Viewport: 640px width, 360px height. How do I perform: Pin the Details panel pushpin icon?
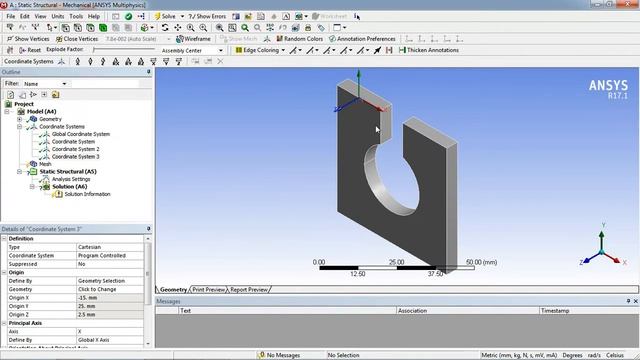point(149,229)
